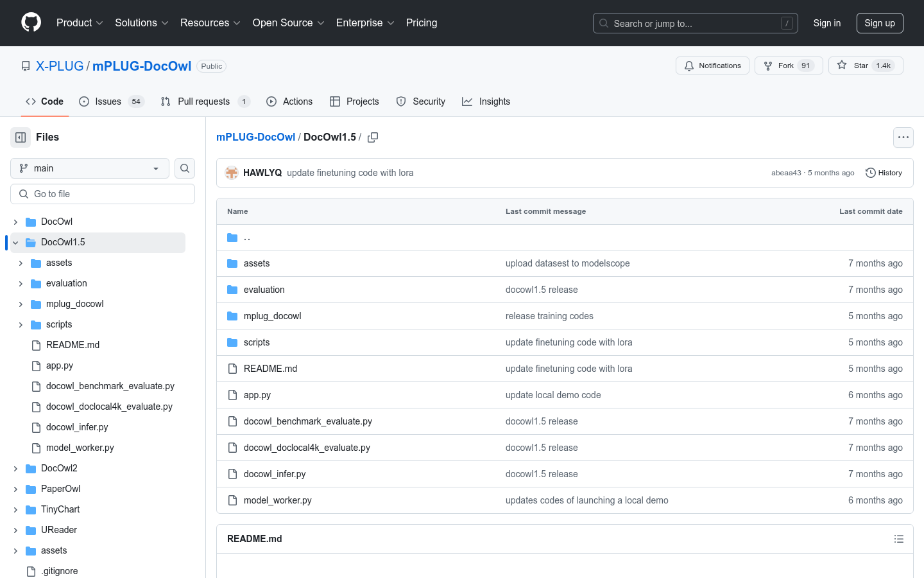Viewport: 924px width, 578px height.
Task: Click README.md file icon in file table
Action: (x=232, y=369)
